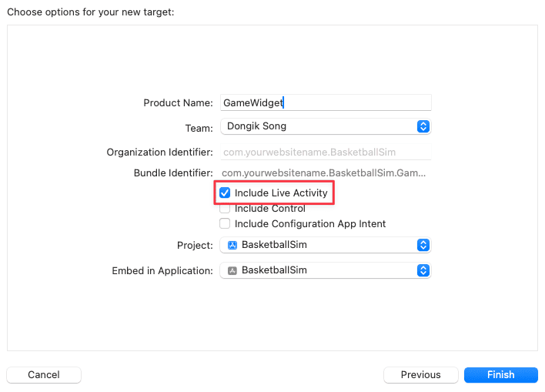Image resolution: width=545 pixels, height=392 pixels.
Task: Click the Embed in Application stepper arrows
Action: pos(423,270)
